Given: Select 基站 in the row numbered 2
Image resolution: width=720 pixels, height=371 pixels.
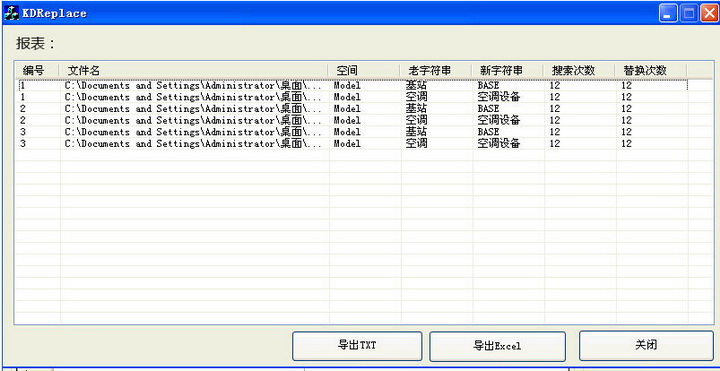Looking at the screenshot, I should pos(416,109).
